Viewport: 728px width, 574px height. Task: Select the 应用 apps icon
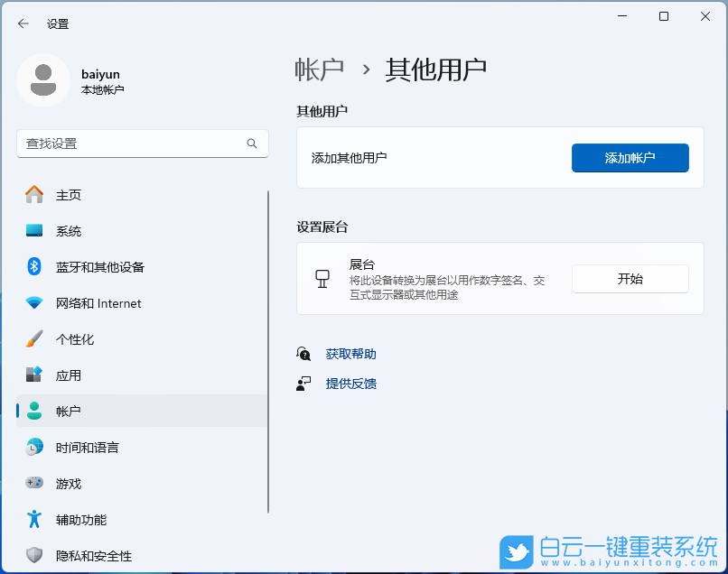(36, 375)
